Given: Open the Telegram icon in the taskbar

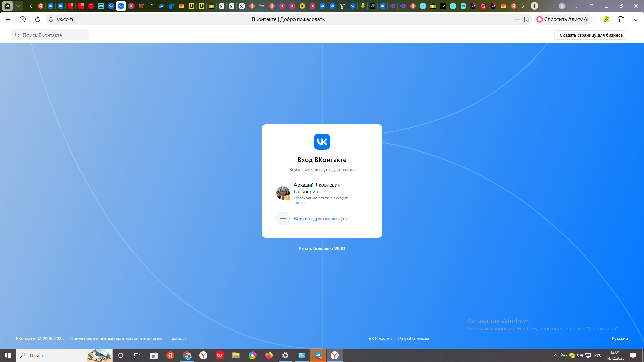Looking at the screenshot, I should coord(318,355).
